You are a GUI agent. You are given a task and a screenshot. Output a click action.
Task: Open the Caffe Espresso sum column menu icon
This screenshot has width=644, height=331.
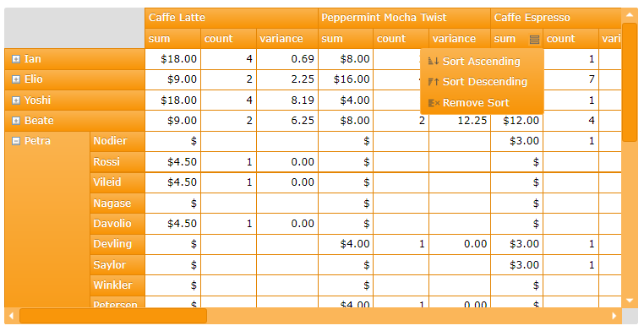[x=534, y=40]
